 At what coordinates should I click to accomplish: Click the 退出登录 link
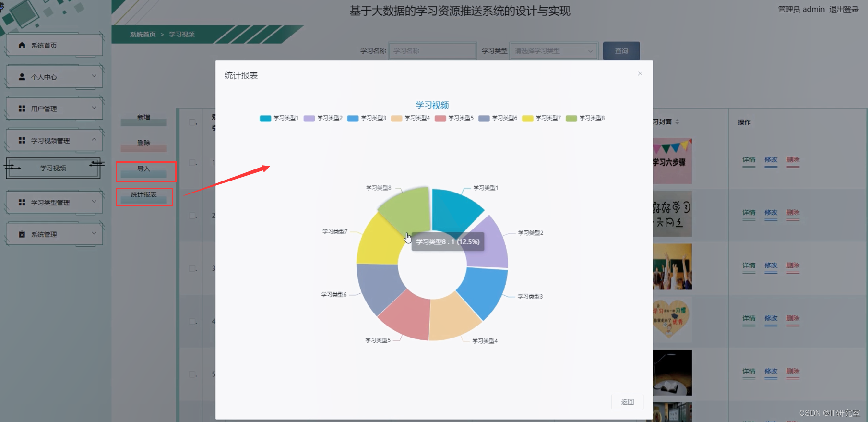844,9
